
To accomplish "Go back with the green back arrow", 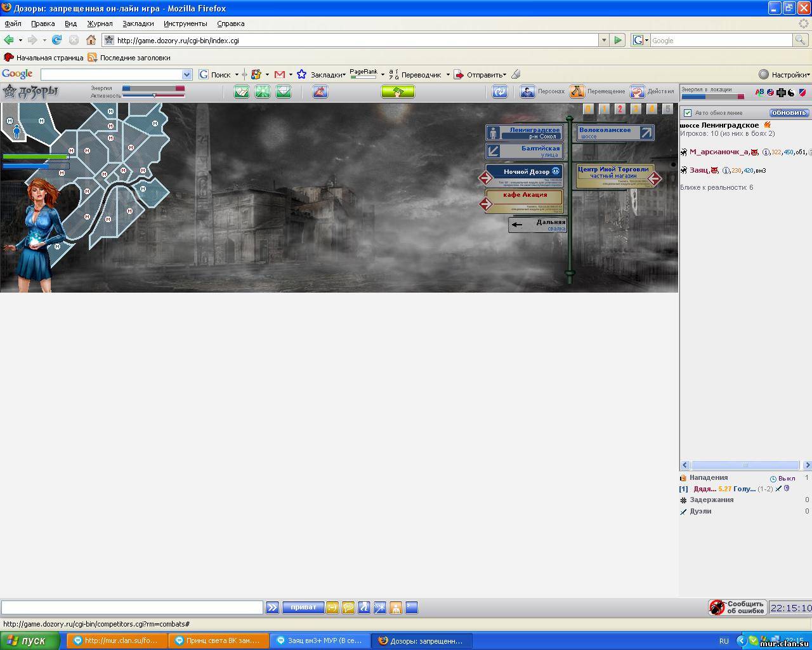I will click(x=9, y=40).
